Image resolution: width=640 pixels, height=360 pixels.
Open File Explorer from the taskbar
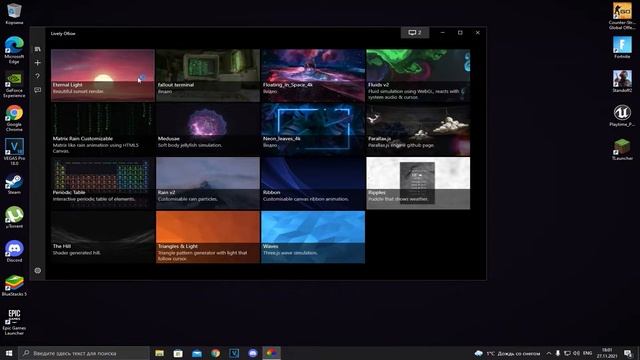(x=160, y=353)
